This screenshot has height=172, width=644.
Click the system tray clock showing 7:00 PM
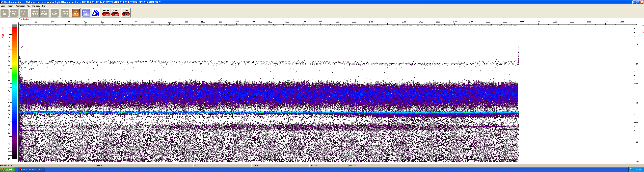coord(638,169)
